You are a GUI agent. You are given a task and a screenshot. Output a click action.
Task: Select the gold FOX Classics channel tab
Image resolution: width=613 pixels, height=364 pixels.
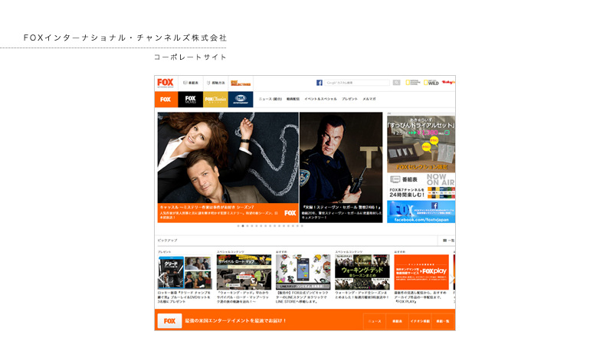(x=215, y=100)
